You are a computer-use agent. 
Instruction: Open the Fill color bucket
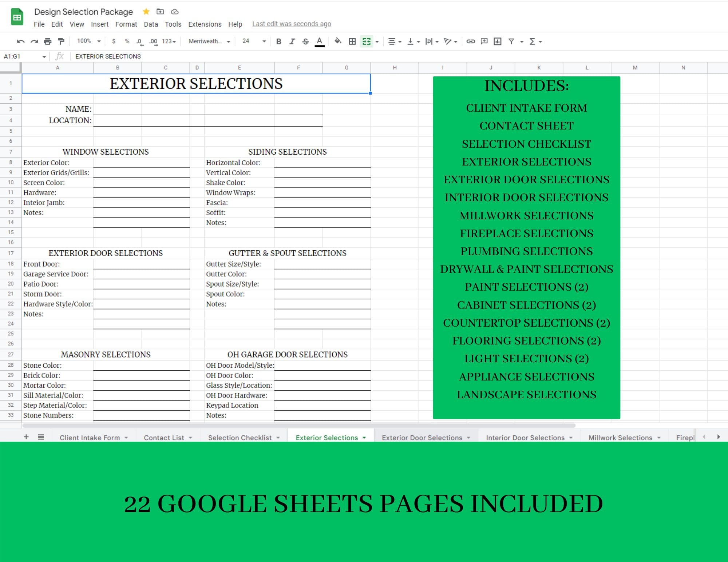coord(338,41)
